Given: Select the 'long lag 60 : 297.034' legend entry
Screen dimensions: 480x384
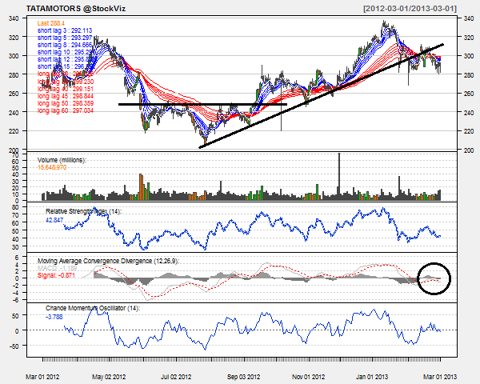Looking at the screenshot, I should click(65, 111).
